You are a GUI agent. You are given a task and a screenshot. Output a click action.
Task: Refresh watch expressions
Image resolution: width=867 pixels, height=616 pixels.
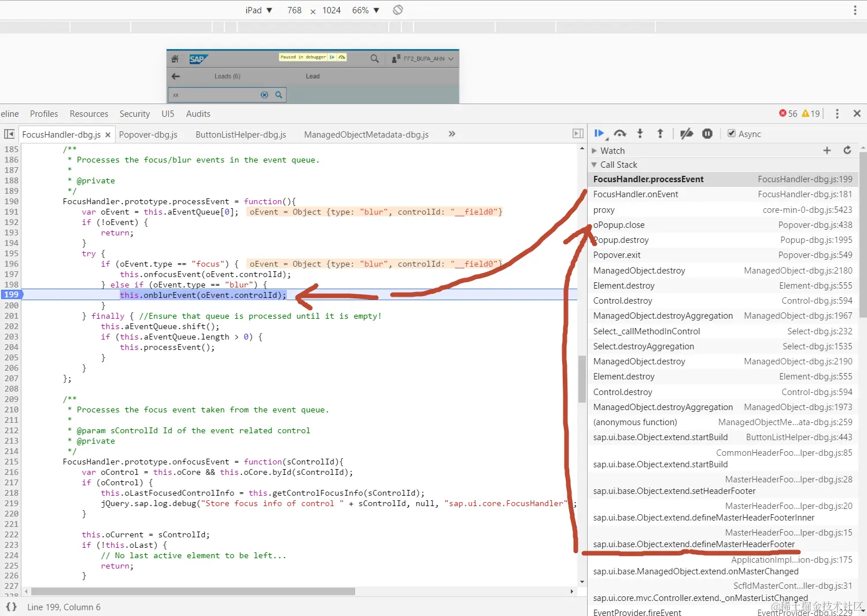point(847,150)
